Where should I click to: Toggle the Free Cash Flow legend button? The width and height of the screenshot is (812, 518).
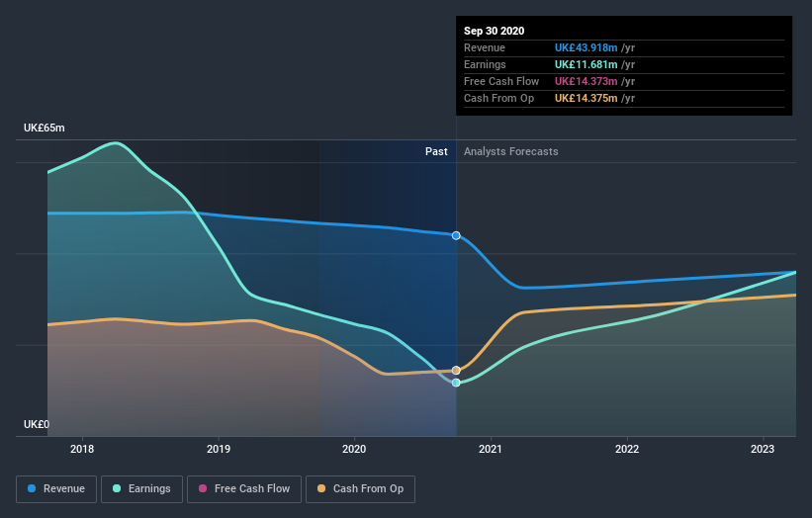244,489
